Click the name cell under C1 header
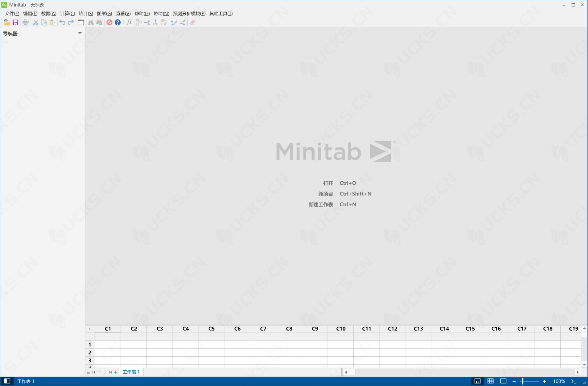This screenshot has height=386, width=588. tap(108, 336)
